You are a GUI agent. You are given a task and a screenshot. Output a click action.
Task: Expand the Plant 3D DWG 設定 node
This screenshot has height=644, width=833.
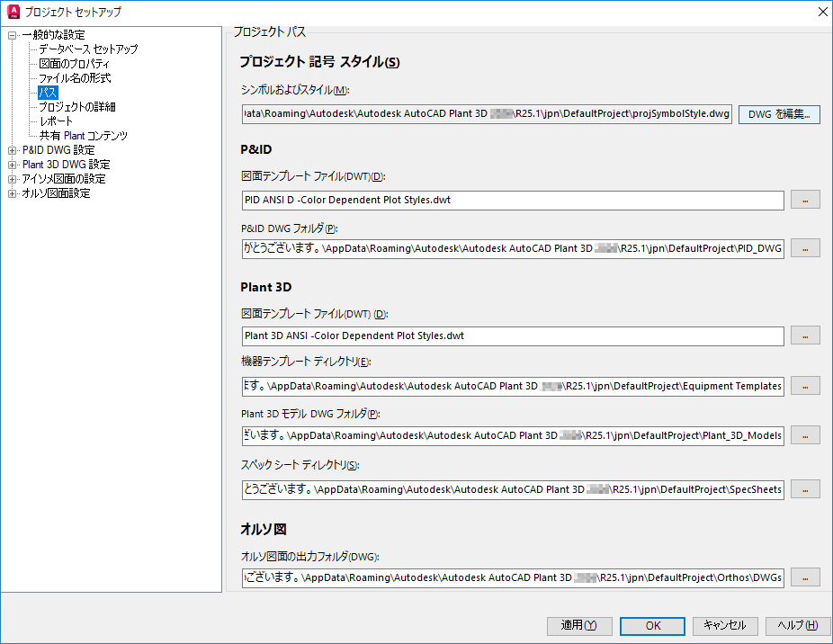pos(12,165)
